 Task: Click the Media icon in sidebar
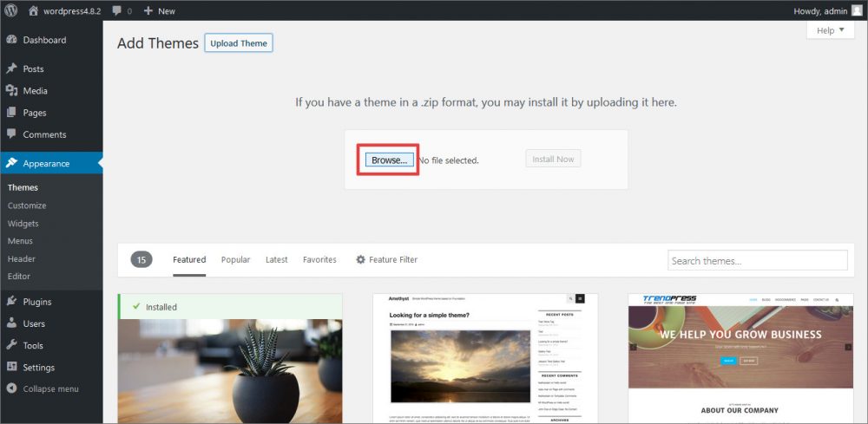pyautogui.click(x=11, y=91)
